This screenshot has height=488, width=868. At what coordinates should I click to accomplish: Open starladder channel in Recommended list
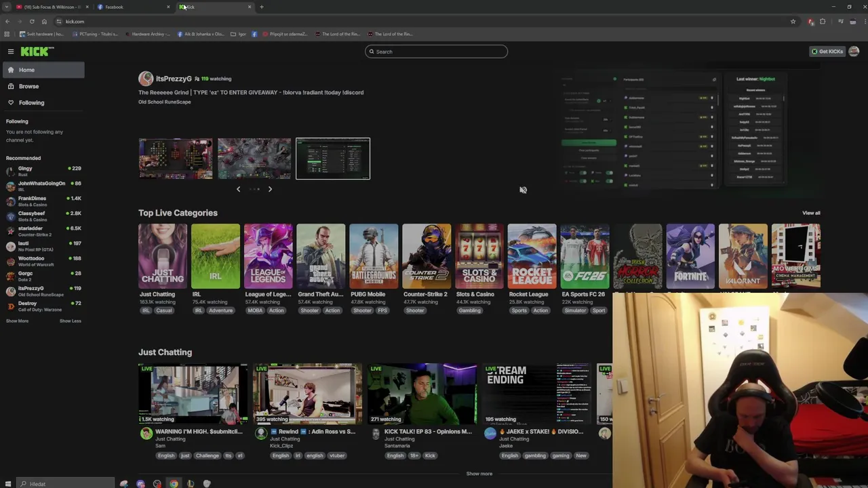(x=43, y=230)
